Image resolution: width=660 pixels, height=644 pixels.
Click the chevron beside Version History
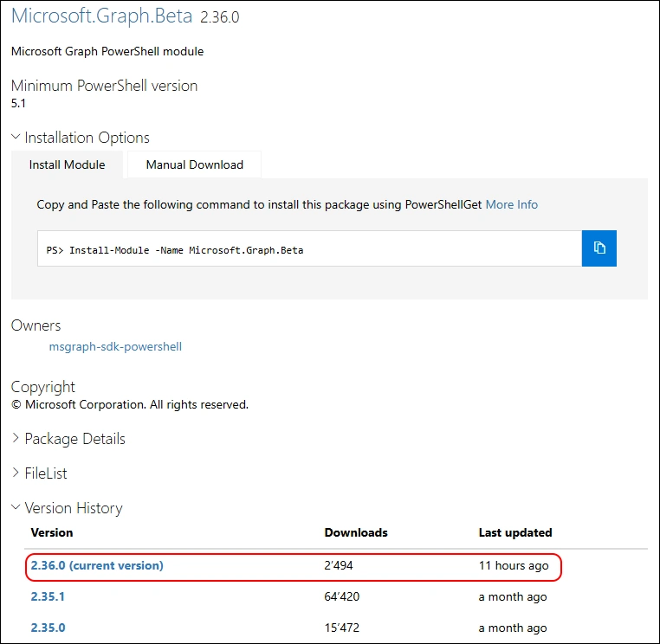(16, 508)
